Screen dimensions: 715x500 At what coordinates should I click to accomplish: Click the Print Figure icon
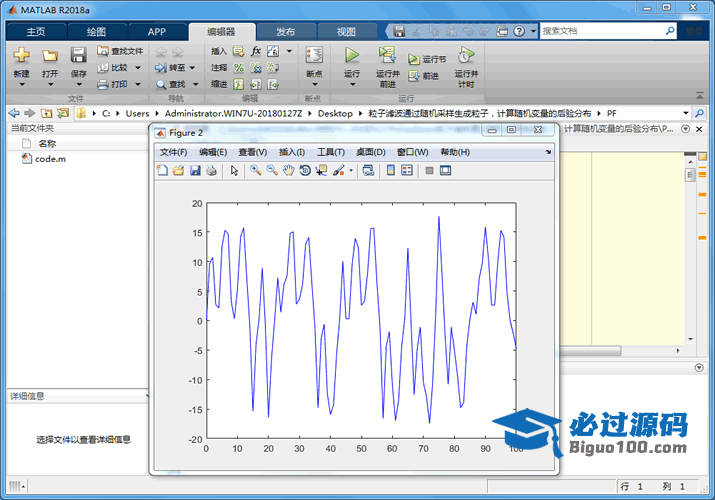211,171
